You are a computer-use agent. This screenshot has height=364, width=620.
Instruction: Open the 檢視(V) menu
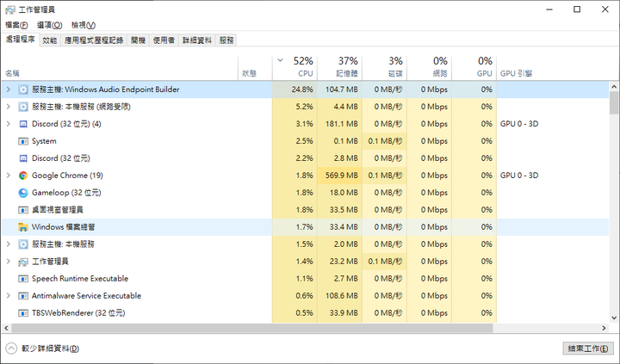tap(84, 25)
